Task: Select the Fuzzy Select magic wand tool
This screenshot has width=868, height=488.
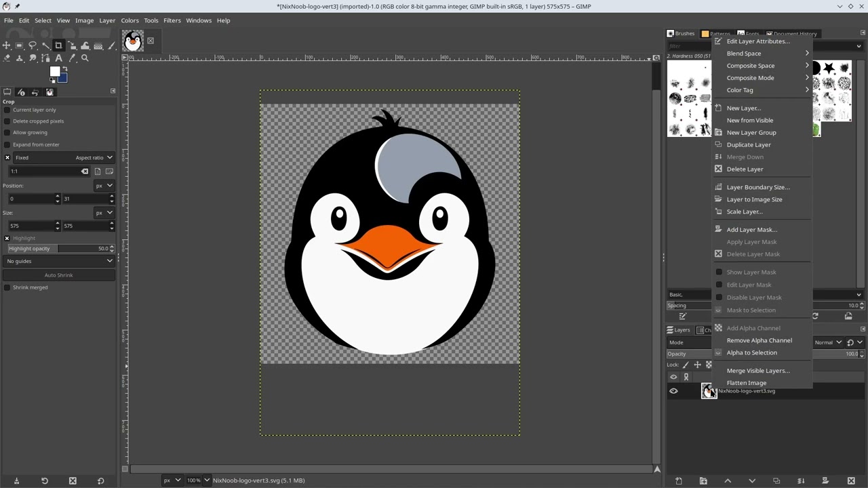Action: point(45,45)
